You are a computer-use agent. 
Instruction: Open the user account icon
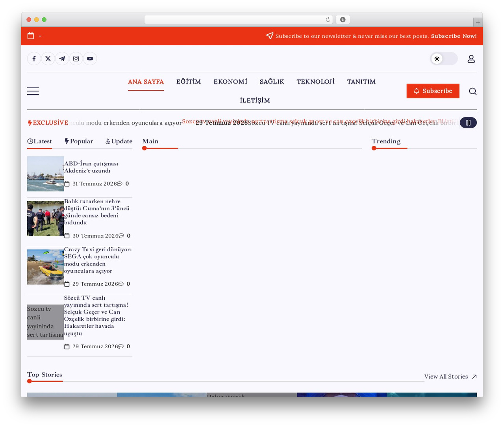tap(471, 59)
